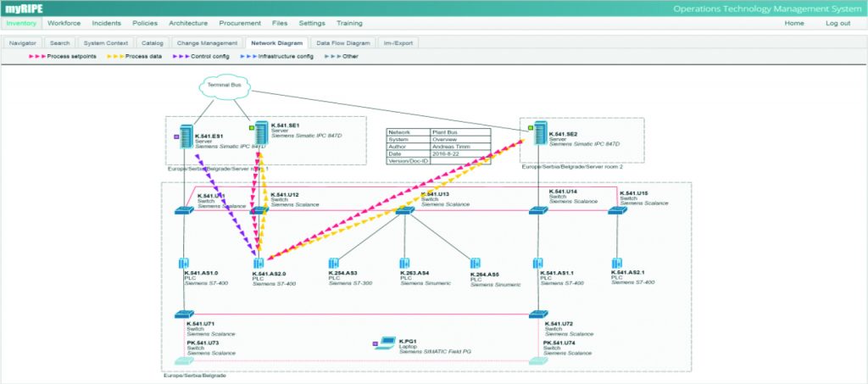The width and height of the screenshot is (868, 384).
Task: Click the K.541.ES1 server icon
Action: pos(186,136)
